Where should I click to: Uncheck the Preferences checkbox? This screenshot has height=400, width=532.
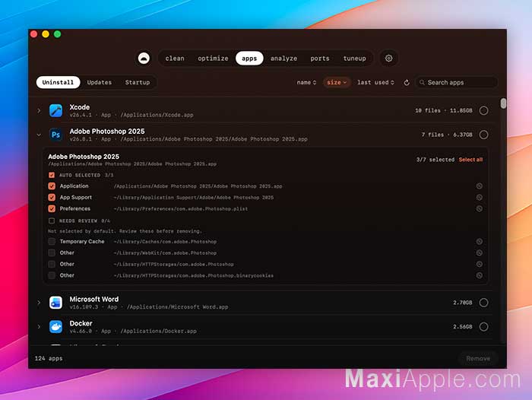[x=52, y=208]
